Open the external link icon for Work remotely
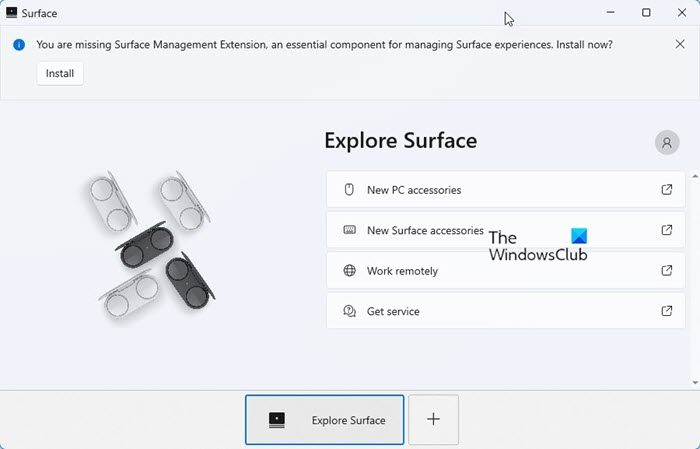The width and height of the screenshot is (700, 449). click(667, 271)
